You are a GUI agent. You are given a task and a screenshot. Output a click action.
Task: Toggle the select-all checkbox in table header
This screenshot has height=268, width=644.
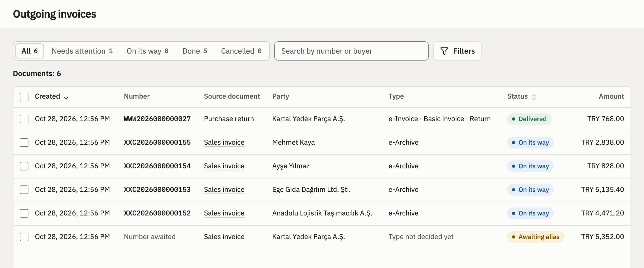tap(24, 97)
